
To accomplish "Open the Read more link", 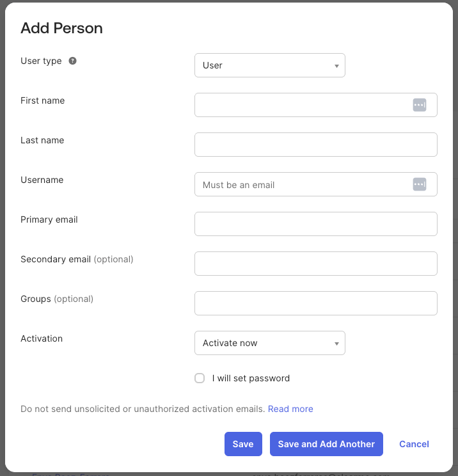I will pyautogui.click(x=290, y=409).
